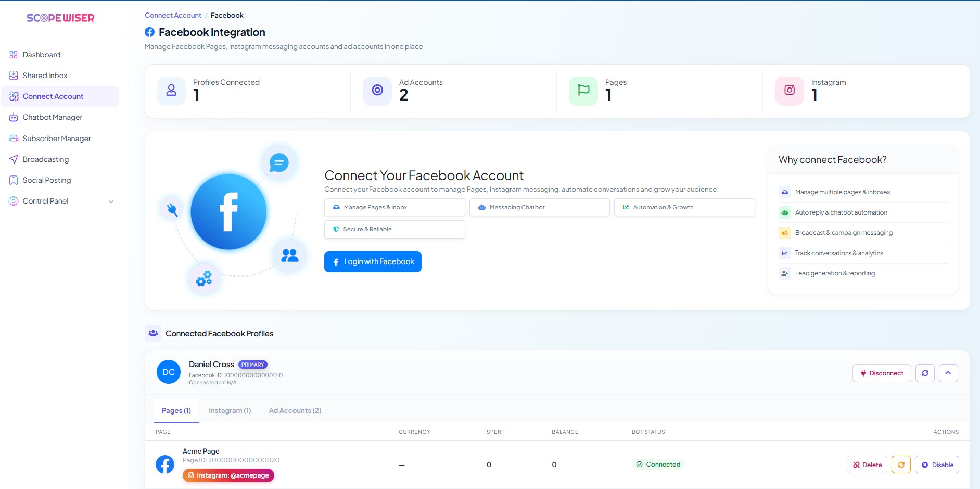
Task: Click the Pages flag icon
Action: pos(583,91)
